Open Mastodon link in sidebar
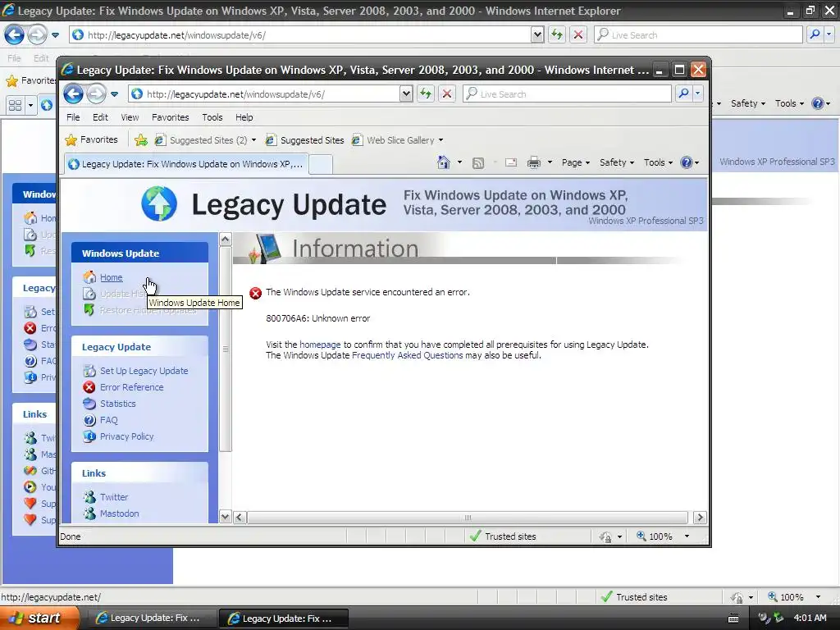Viewport: 840px width, 630px height. pyautogui.click(x=120, y=514)
